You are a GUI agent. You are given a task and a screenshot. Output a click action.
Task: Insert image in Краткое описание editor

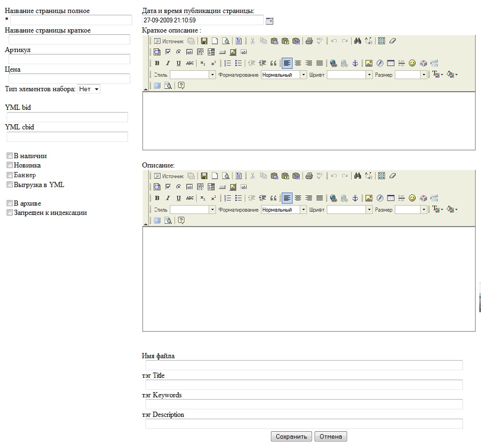(369, 63)
